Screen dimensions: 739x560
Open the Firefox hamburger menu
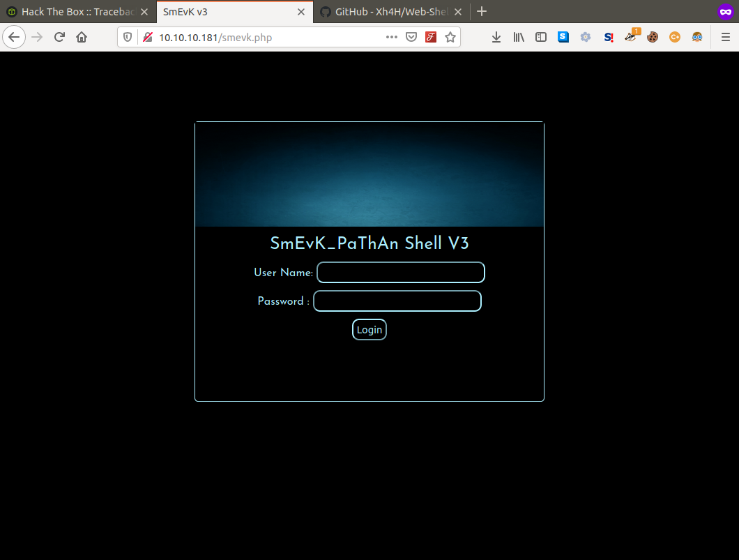pos(726,37)
